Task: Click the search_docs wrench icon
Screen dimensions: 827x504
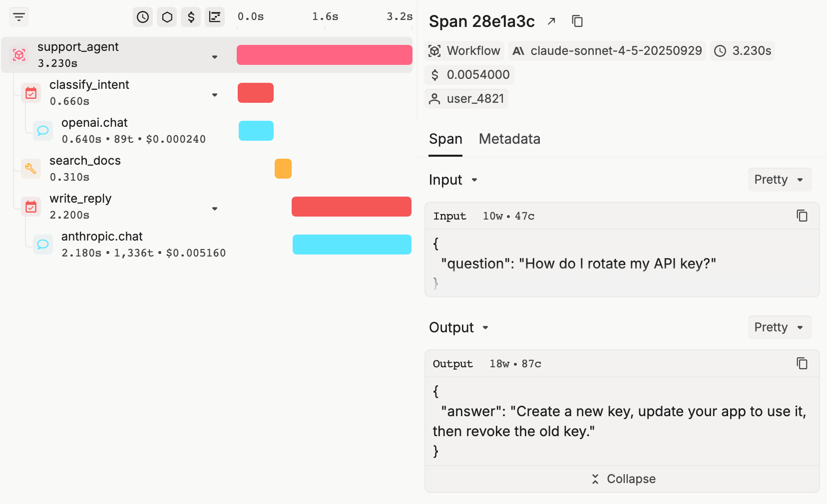Action: pos(31,169)
